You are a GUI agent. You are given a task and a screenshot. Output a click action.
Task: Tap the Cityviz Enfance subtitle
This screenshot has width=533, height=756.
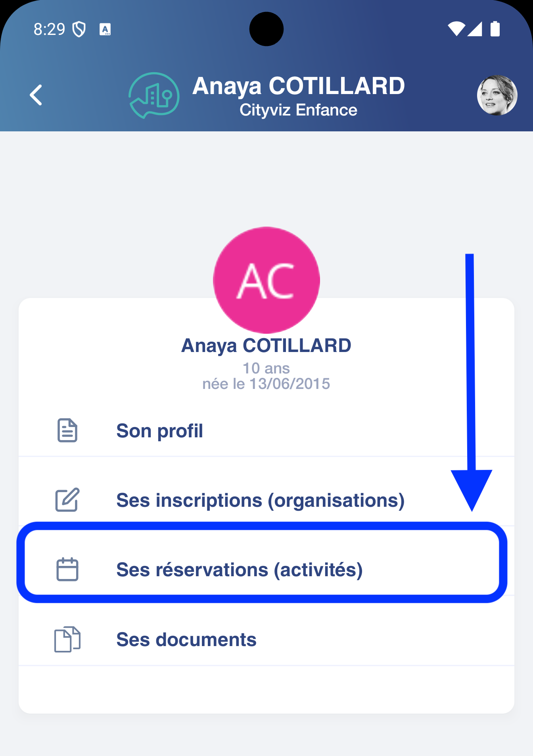298,110
